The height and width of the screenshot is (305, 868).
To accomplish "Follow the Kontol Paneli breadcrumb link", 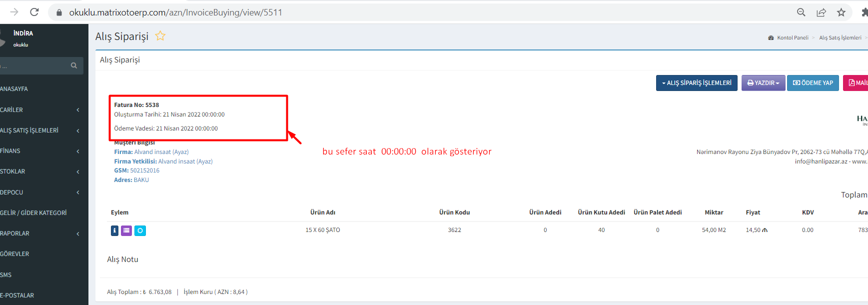I will point(792,38).
